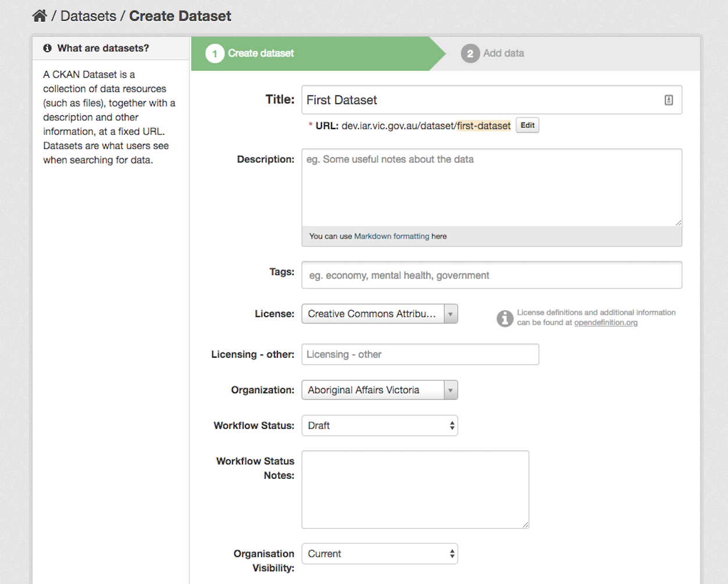Switch to the 'Add data' step
Viewport: 728px width, 584px height.
point(503,53)
